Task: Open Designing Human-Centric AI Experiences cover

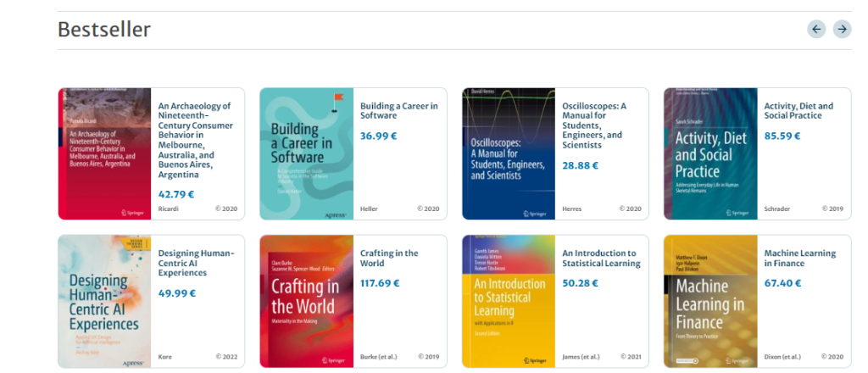Action: pos(104,301)
